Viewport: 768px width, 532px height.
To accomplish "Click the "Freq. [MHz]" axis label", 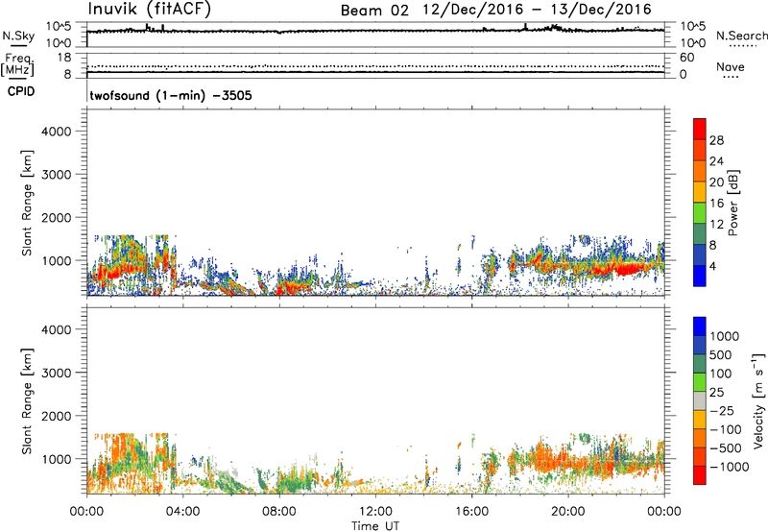I will click(17, 64).
